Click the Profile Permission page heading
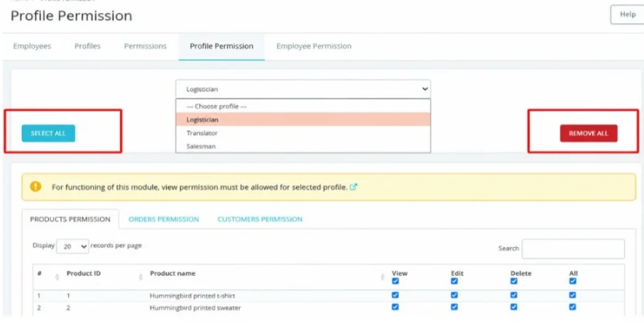The image size is (644, 329). [x=71, y=15]
